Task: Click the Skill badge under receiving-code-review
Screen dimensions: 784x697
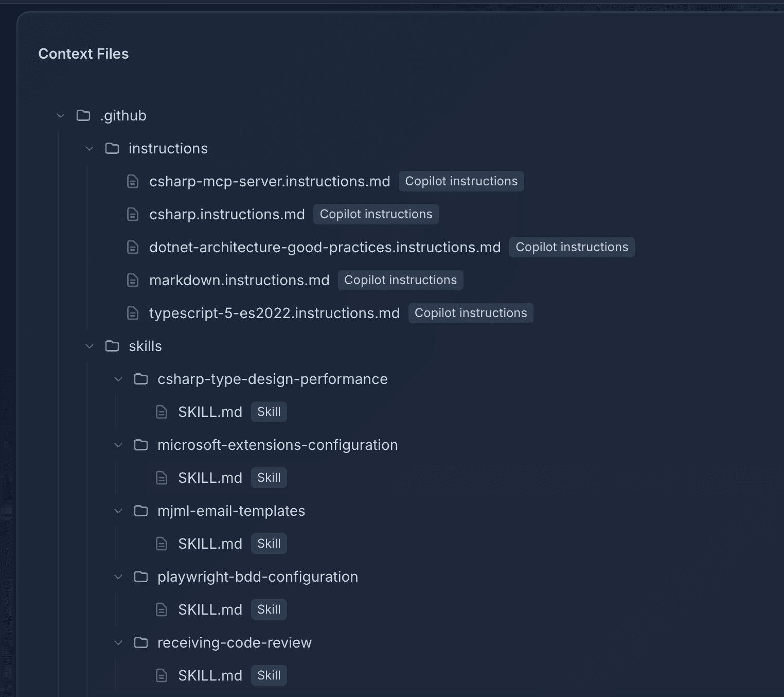Action: 269,675
